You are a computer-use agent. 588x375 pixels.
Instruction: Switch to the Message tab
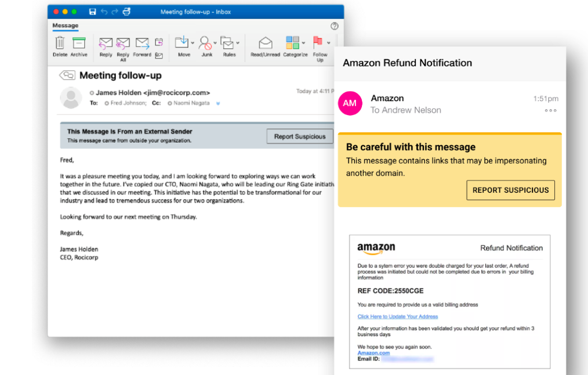pyautogui.click(x=65, y=26)
